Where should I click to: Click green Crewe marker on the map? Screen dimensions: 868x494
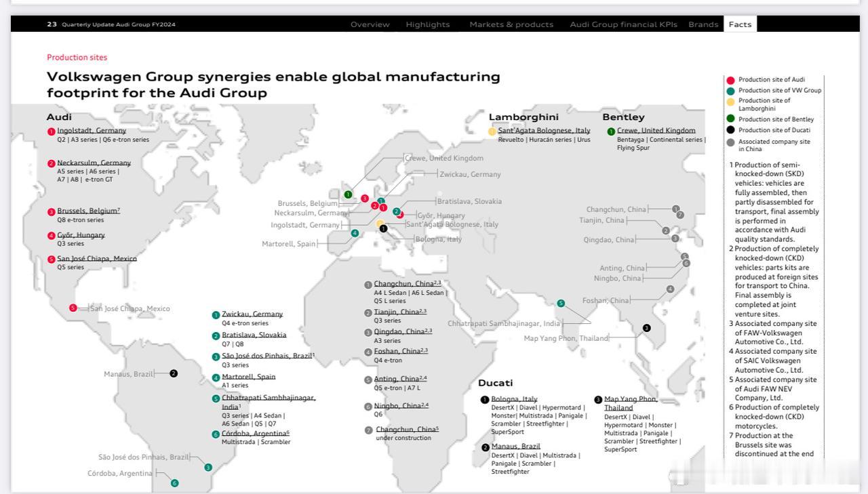point(348,194)
